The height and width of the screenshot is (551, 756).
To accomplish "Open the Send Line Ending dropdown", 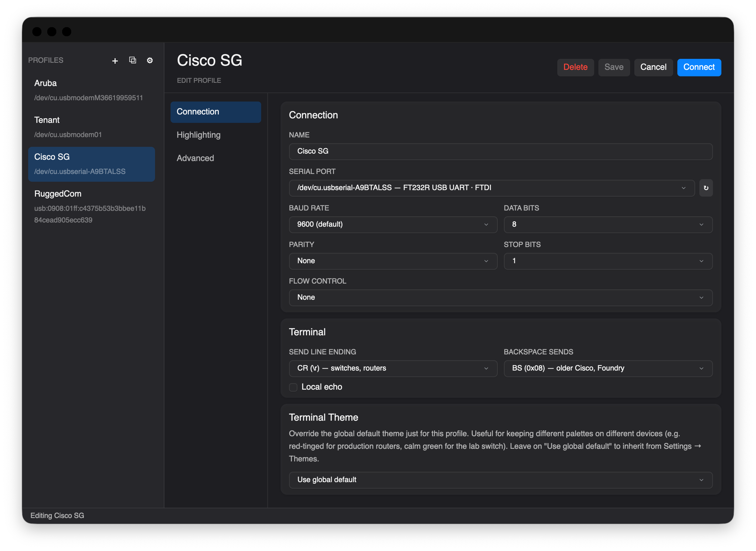I will click(393, 368).
